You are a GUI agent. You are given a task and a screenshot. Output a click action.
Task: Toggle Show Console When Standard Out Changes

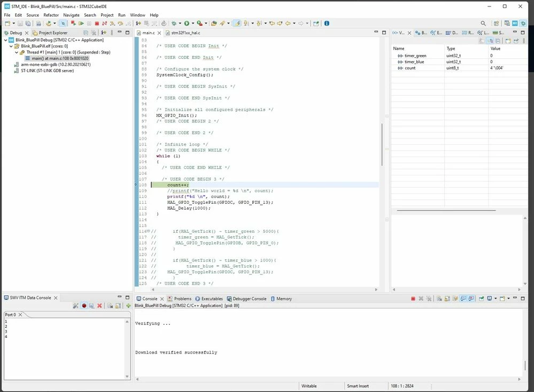pos(463,298)
